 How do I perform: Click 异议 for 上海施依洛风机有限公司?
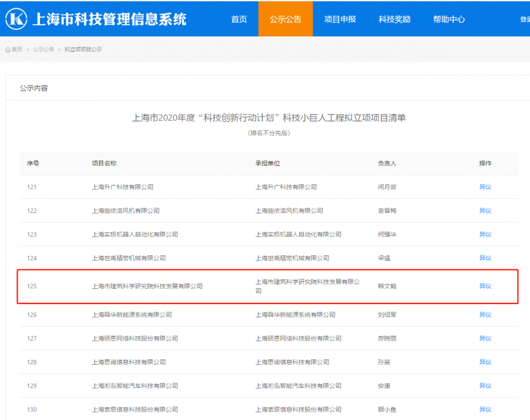coord(485,211)
